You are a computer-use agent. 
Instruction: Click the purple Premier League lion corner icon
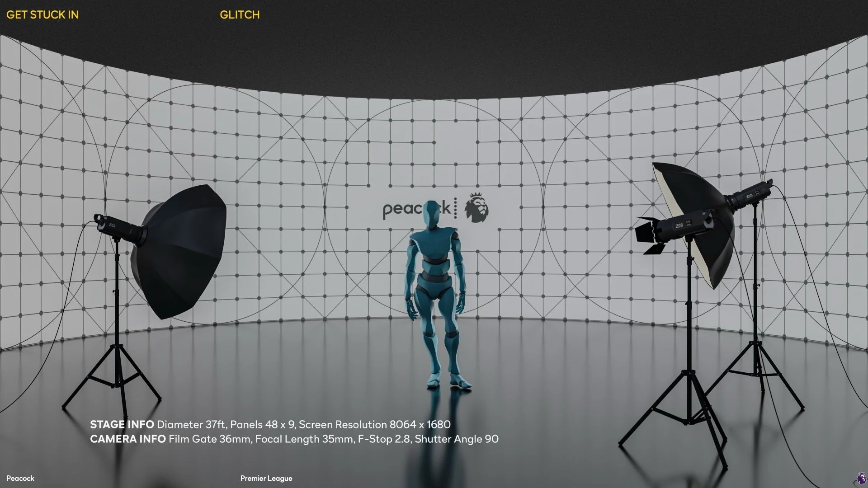click(x=861, y=478)
